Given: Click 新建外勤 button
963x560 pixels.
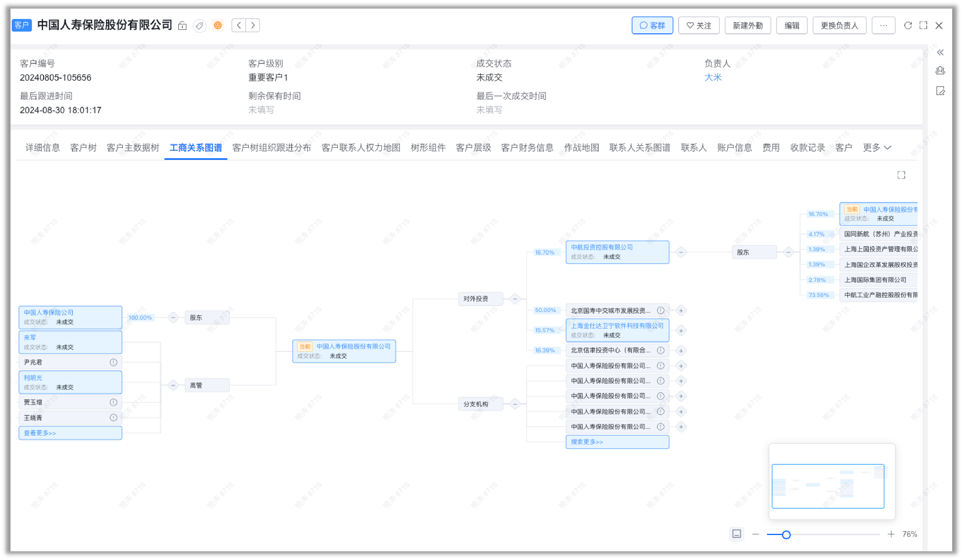Looking at the screenshot, I should coord(748,26).
